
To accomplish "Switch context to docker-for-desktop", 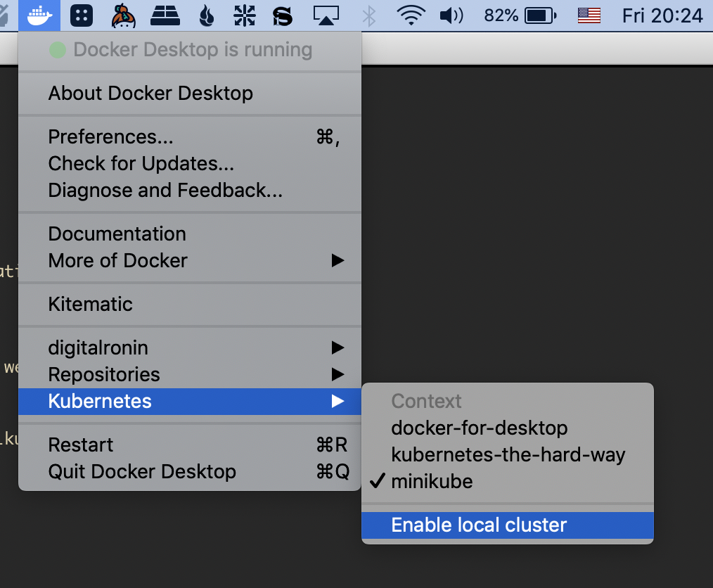I will [x=479, y=428].
